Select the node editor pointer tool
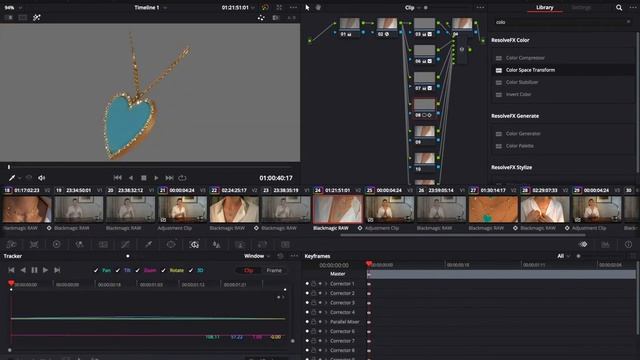640x360 pixels. (307, 7)
